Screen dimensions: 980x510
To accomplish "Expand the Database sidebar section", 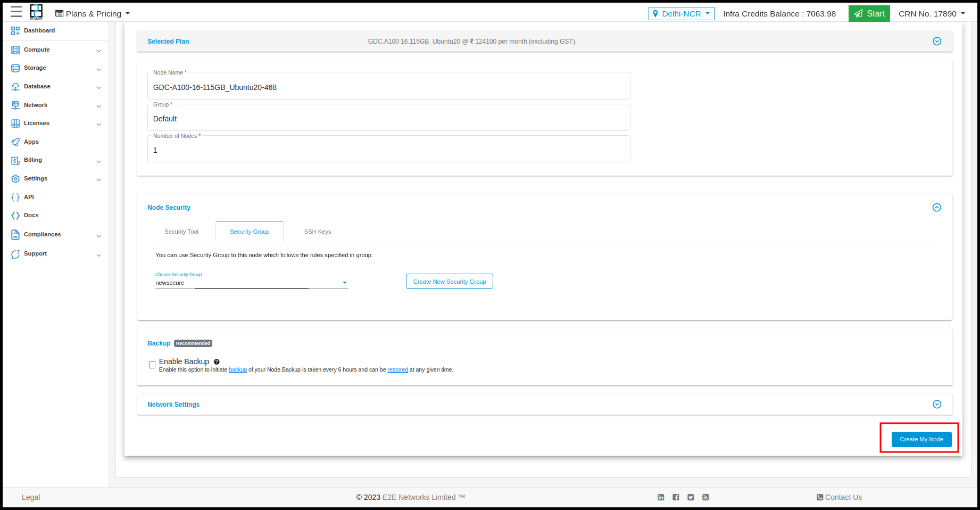I will coord(99,87).
